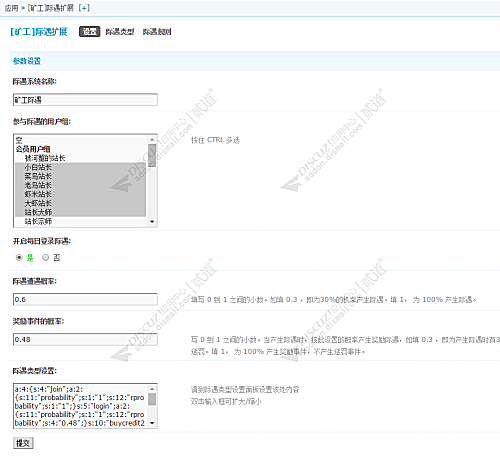The image size is (500, 456).
Task: Click the user group list up arrow
Action: pyautogui.click(x=152, y=139)
